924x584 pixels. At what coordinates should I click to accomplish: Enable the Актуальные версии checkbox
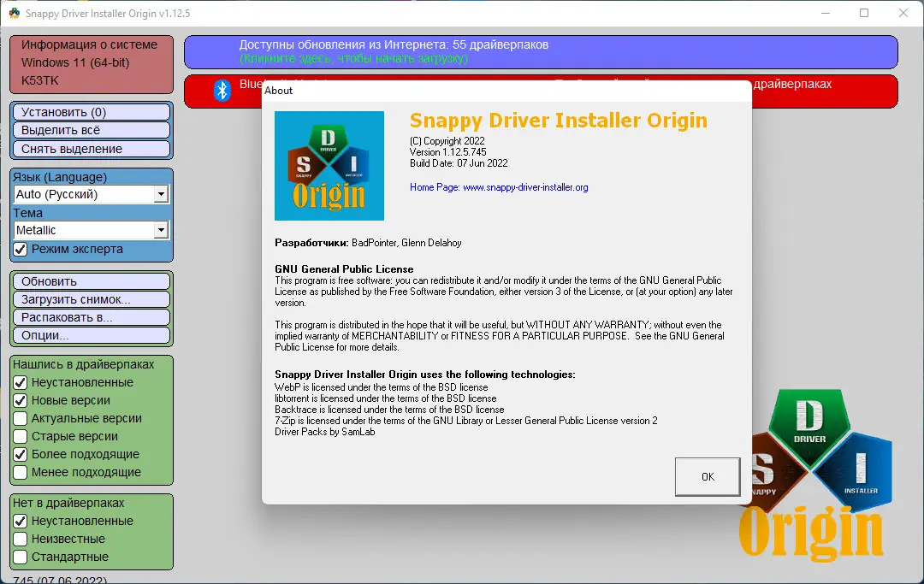[x=20, y=419]
